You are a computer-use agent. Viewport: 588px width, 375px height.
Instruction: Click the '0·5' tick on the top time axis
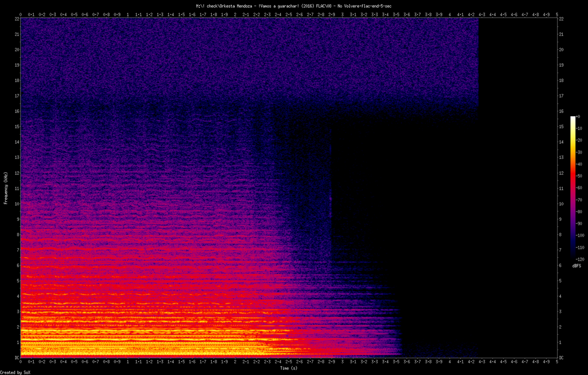(74, 15)
